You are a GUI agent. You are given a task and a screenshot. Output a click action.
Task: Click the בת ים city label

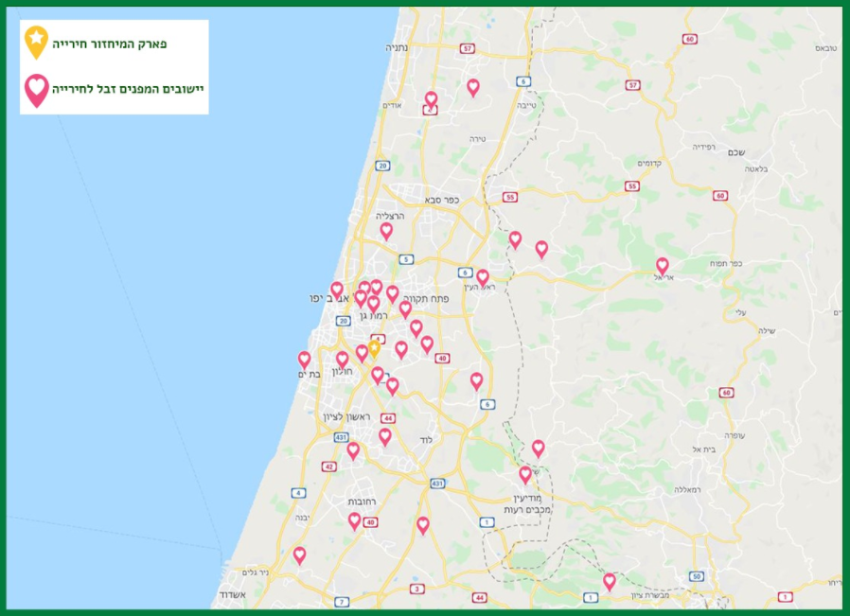[x=309, y=375]
